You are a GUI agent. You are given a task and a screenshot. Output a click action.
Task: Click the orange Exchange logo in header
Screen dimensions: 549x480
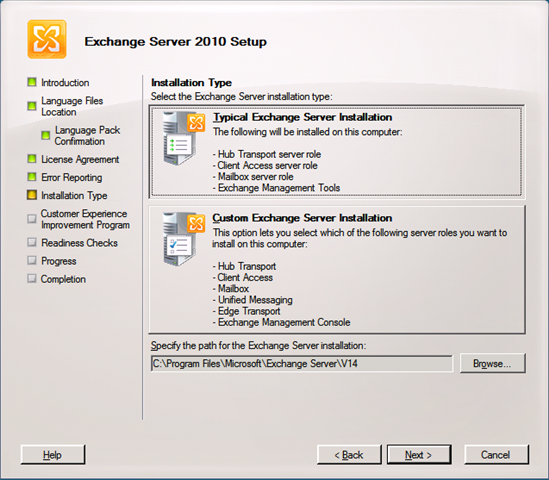tap(47, 39)
